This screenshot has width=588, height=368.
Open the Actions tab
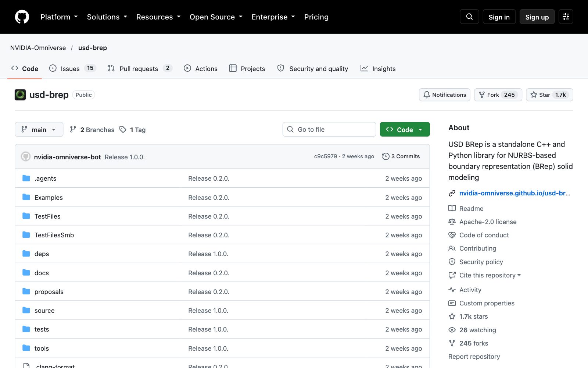[201, 68]
